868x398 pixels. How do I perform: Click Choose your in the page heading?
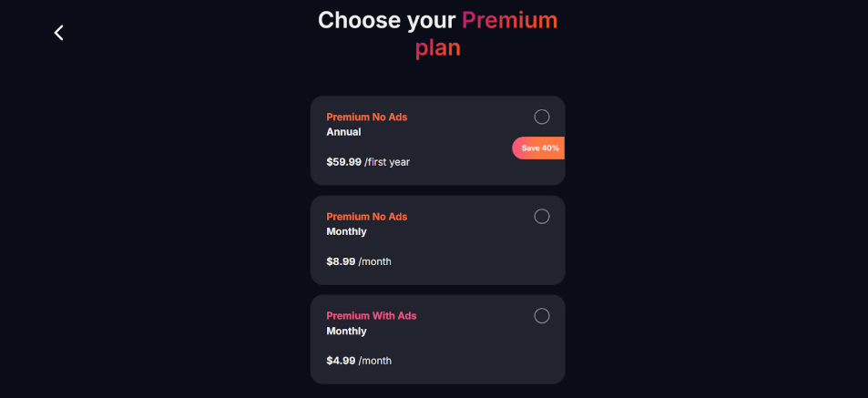point(387,20)
